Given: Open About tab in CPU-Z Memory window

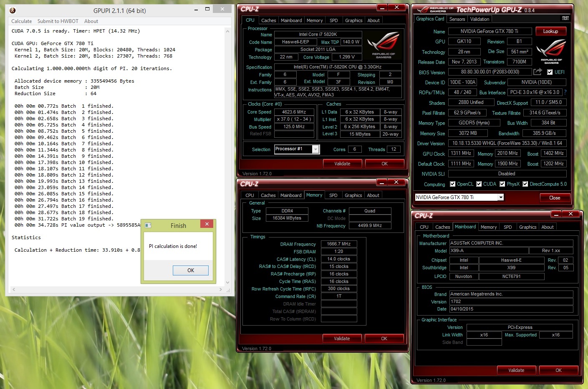Looking at the screenshot, I should point(373,195).
